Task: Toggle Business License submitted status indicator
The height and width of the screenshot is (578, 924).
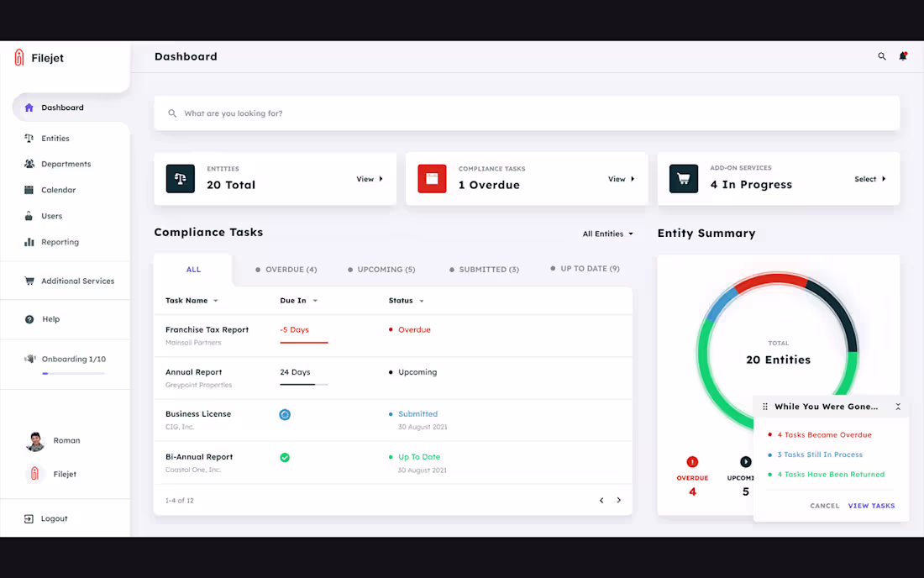Action: point(285,414)
